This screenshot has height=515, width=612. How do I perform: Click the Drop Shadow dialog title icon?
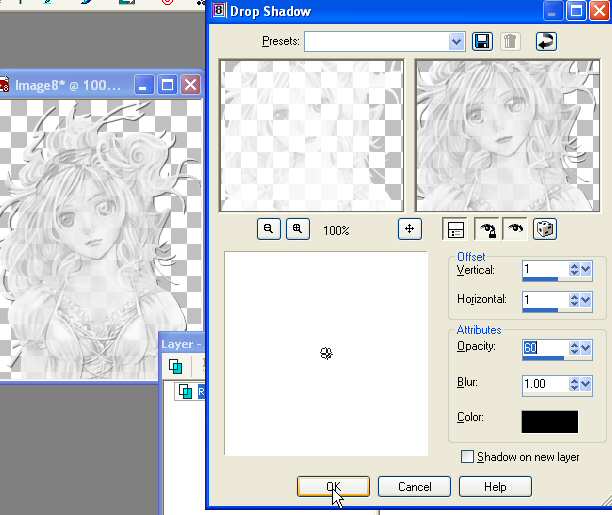click(x=219, y=11)
